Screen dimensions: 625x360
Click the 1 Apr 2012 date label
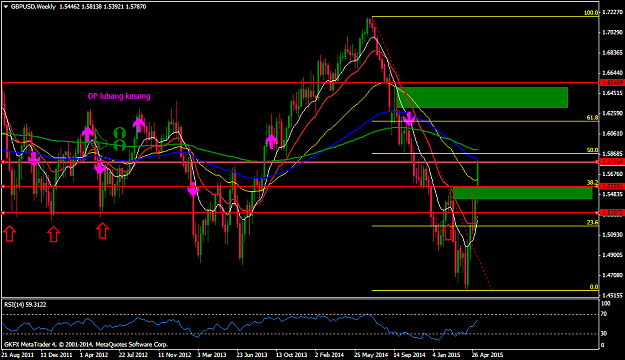pos(94,354)
